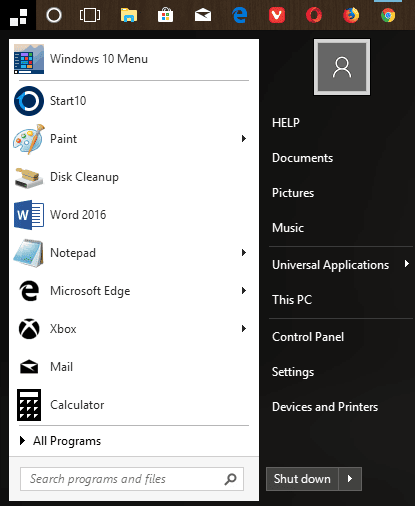415x506 pixels.
Task: Expand All Programs triangle arrow
Action: 22,441
